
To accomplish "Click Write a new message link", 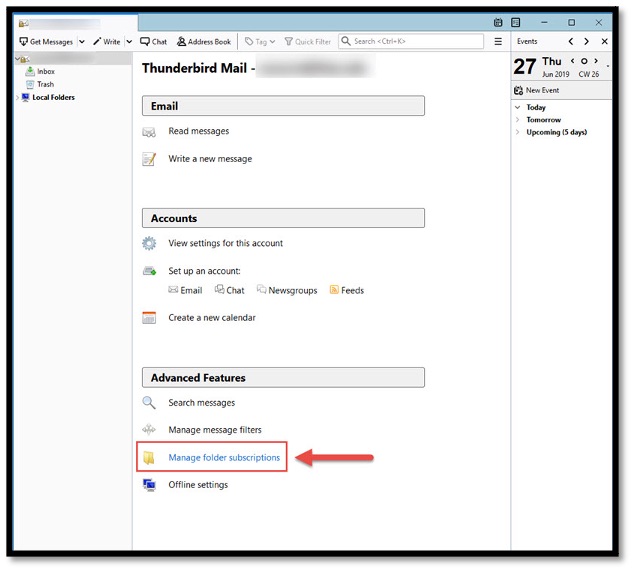I will (210, 159).
